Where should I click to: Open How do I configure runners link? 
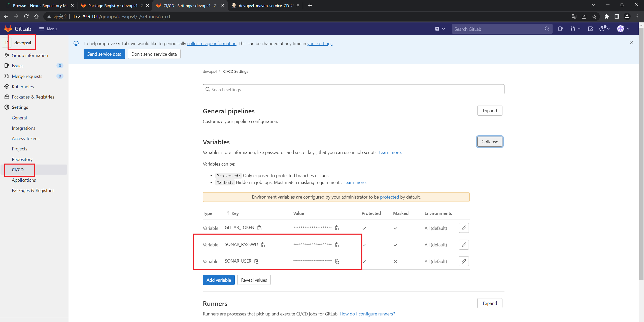(x=367, y=314)
